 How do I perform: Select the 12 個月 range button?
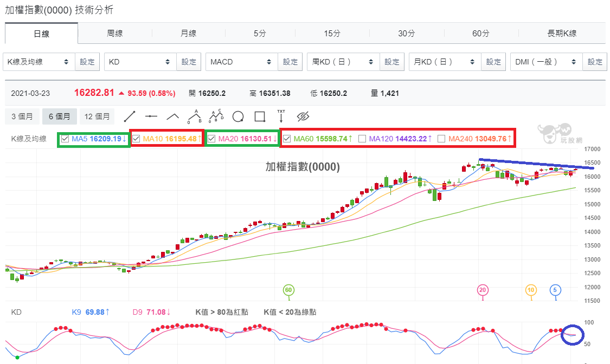[97, 116]
